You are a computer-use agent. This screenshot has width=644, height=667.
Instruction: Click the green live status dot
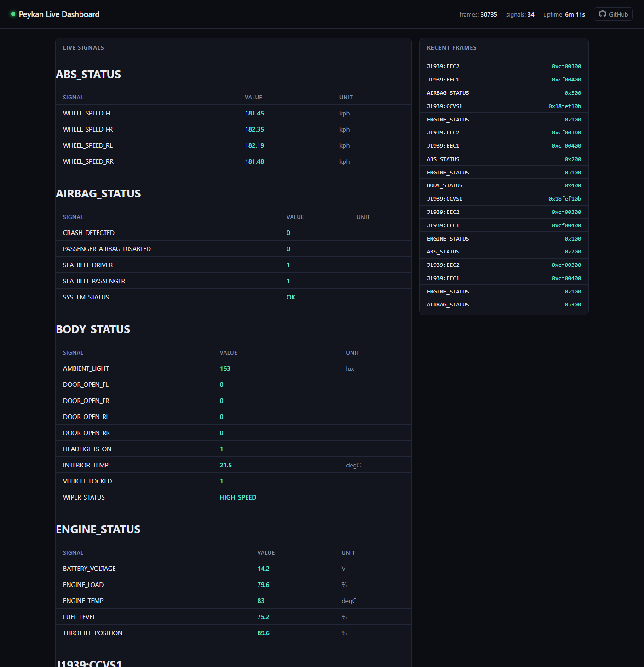click(13, 14)
